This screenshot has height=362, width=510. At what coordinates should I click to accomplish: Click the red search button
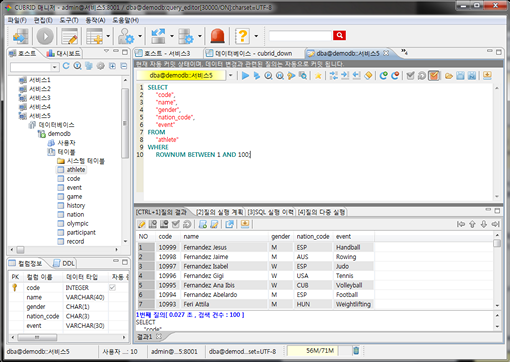[x=339, y=35]
